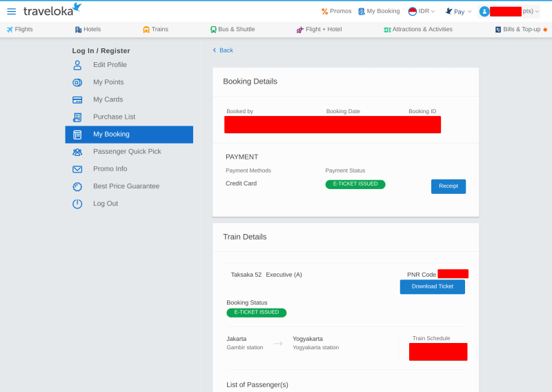This screenshot has height=392, width=552.
Task: Click the Train Details heading
Action: click(x=245, y=237)
